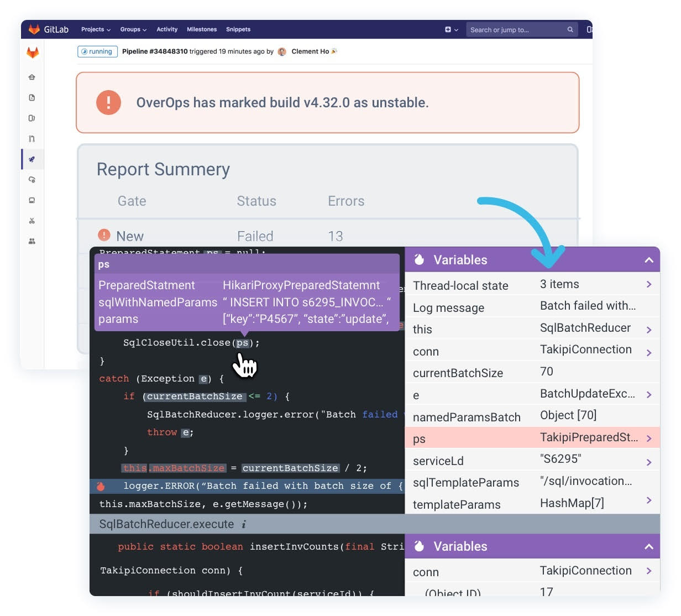Screen dimensions: 681x616
Task: Click HikariProxyPreparedStatemnt tooltip value
Action: 301,285
